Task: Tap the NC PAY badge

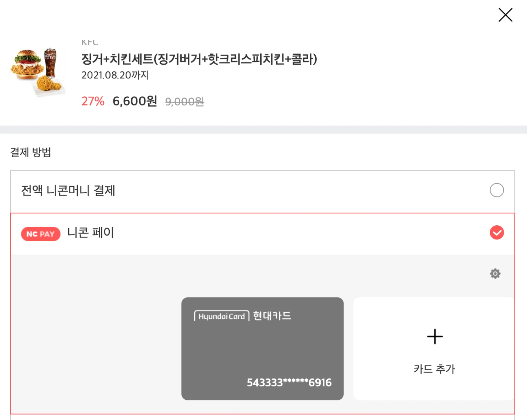Action: [41, 234]
